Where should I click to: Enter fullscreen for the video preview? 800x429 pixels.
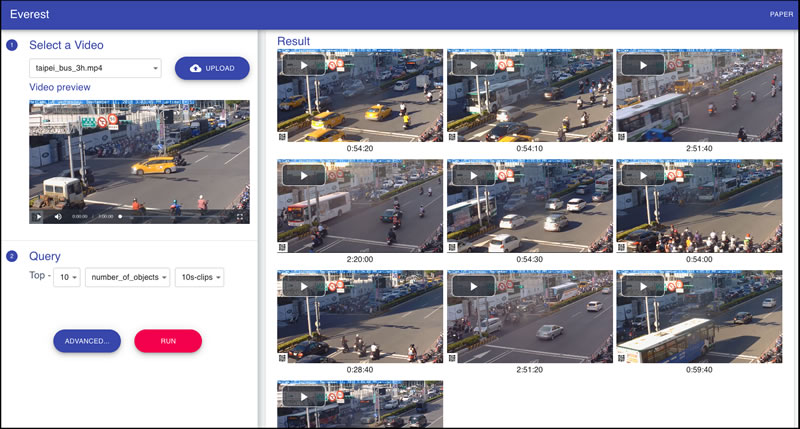click(x=240, y=215)
